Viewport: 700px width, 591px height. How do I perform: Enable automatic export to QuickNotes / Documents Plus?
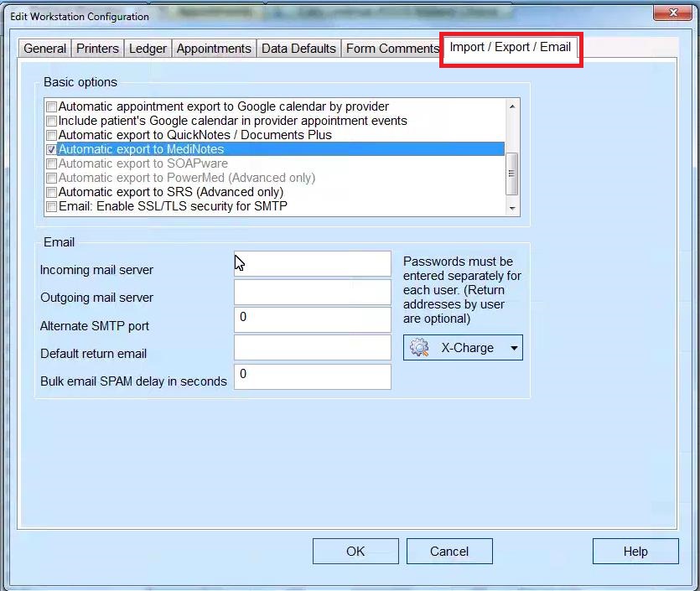(51, 135)
